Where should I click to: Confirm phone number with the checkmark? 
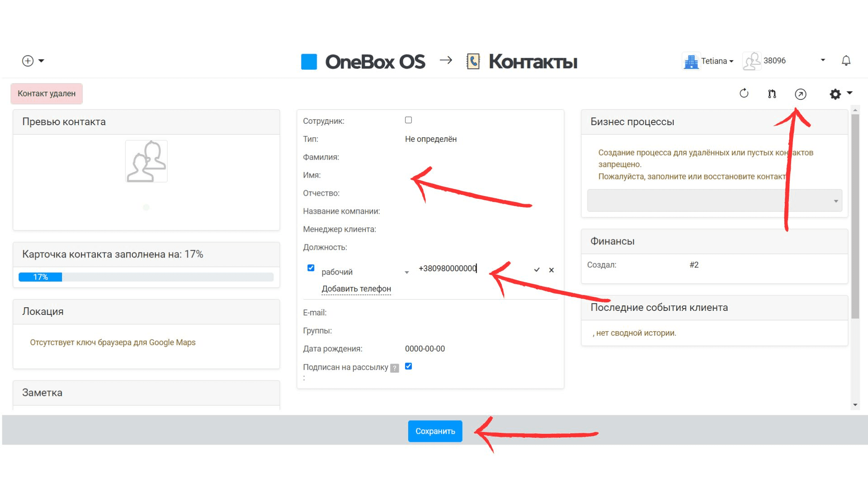537,270
